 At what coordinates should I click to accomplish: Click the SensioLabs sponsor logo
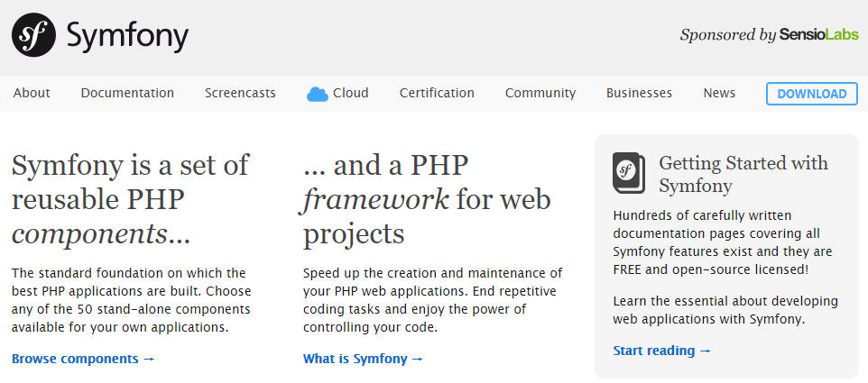(x=818, y=35)
